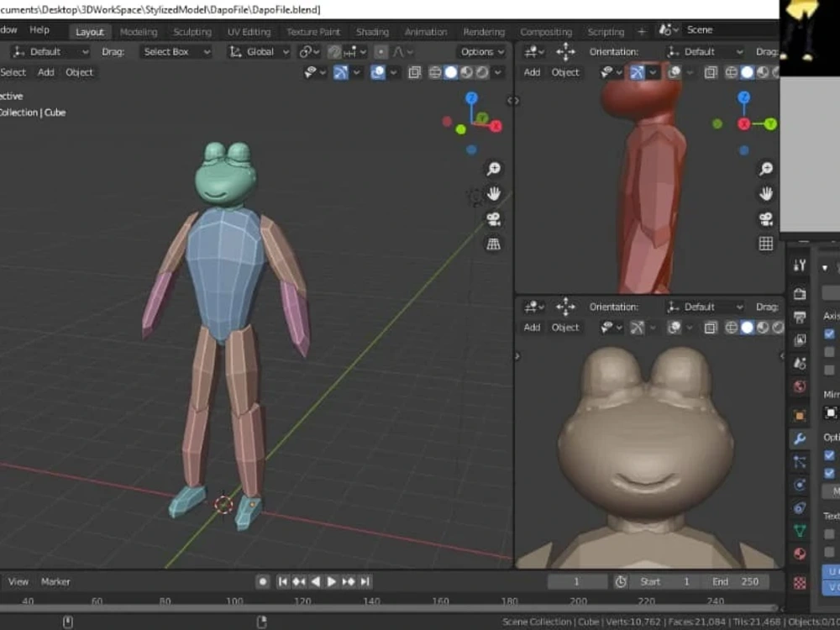Screen dimensions: 840x630
Task: Click the move tool icon in top-right viewport header
Action: tap(565, 52)
